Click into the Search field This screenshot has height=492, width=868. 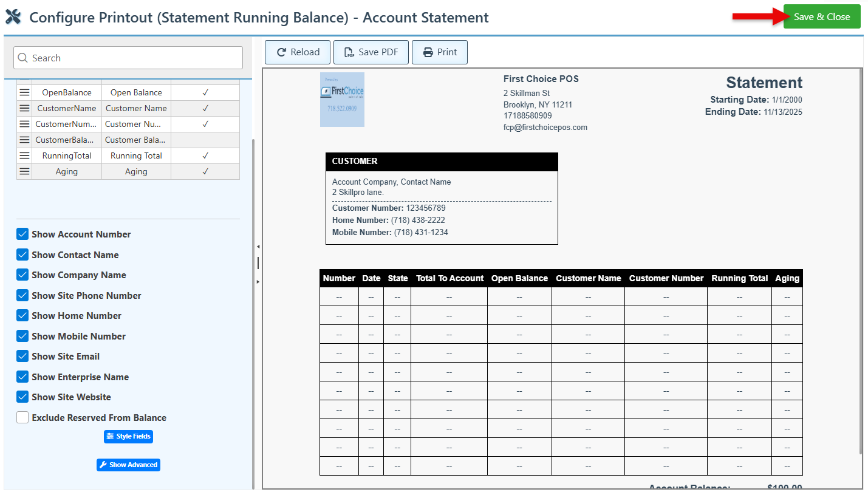tap(128, 58)
